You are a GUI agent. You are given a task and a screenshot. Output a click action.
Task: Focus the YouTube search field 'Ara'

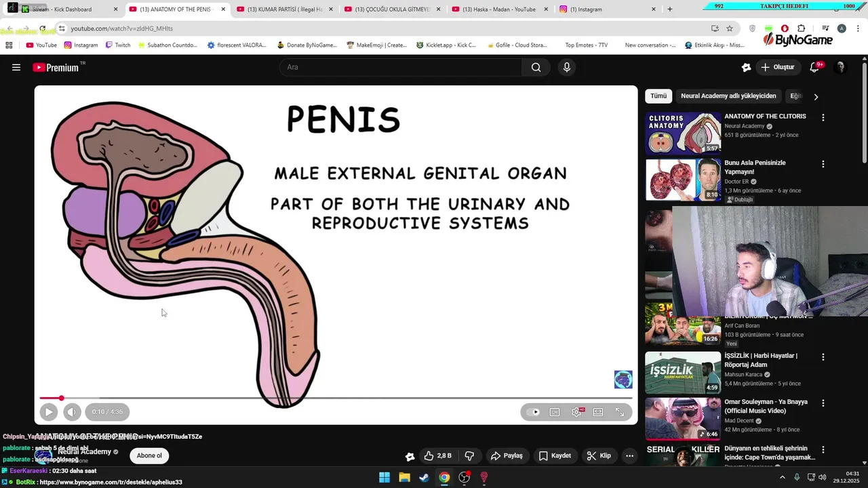pos(400,67)
